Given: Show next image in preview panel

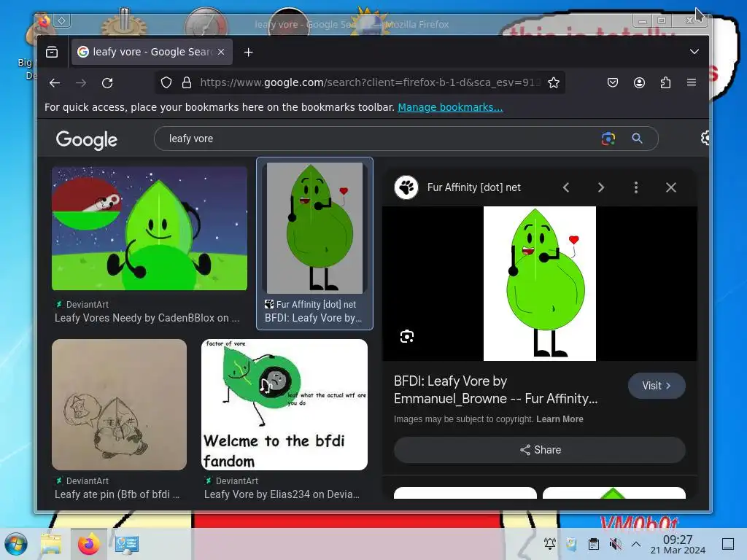Looking at the screenshot, I should click(x=601, y=187).
